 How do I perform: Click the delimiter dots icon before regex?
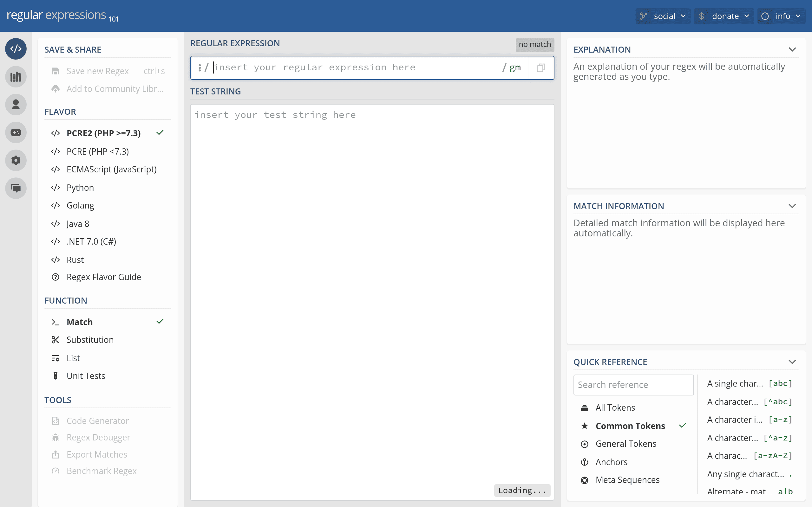tap(200, 68)
